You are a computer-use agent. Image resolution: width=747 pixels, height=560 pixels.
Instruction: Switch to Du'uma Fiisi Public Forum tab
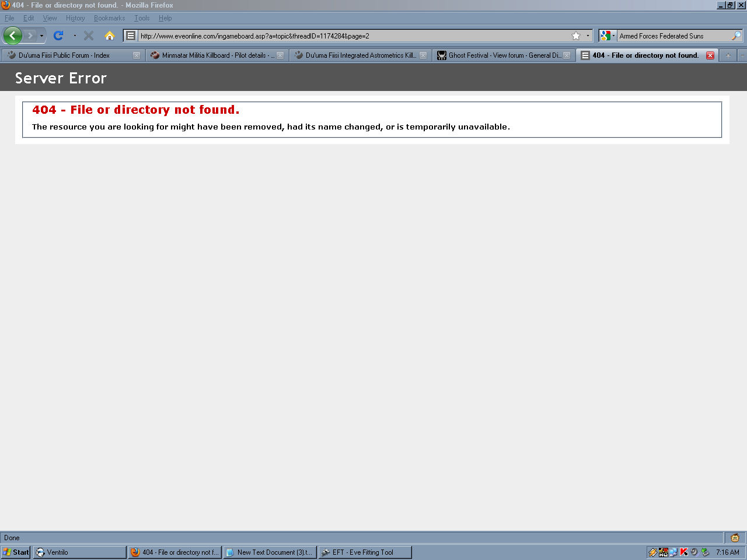tap(72, 55)
